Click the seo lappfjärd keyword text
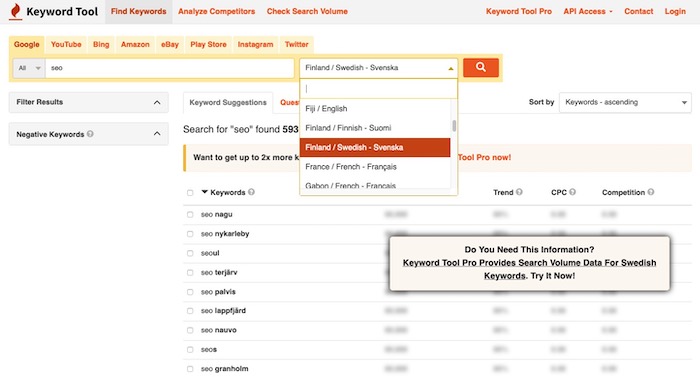Image resolution: width=700 pixels, height=377 pixels. click(x=223, y=311)
